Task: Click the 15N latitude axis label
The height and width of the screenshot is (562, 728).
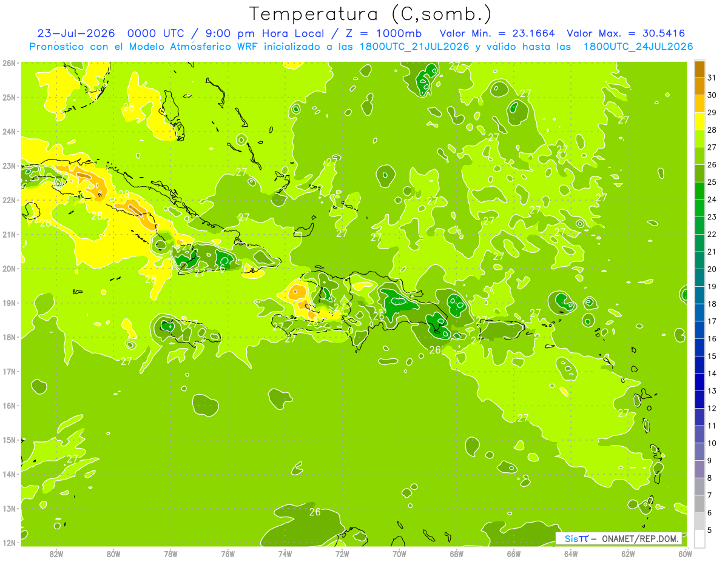Action: click(8, 440)
